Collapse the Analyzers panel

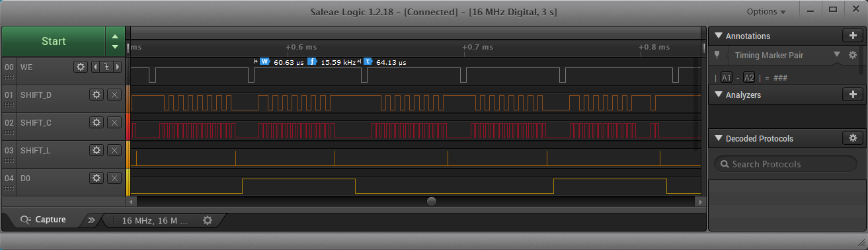(x=718, y=95)
